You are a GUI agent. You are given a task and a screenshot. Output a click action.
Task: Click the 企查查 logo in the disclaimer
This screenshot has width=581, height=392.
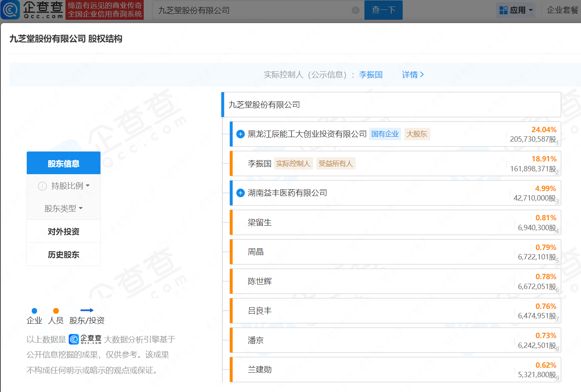pyautogui.click(x=85, y=339)
